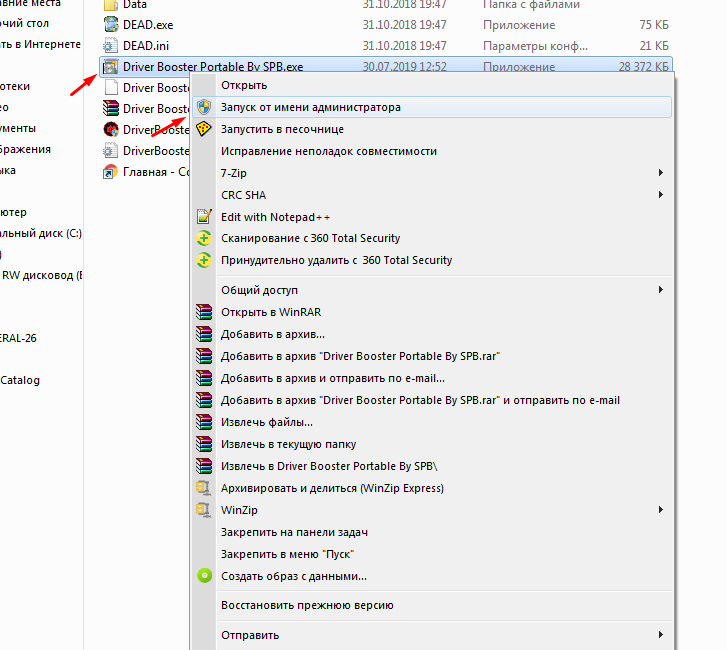Click the Data folder icon
This screenshot has height=650, width=727.
110,5
